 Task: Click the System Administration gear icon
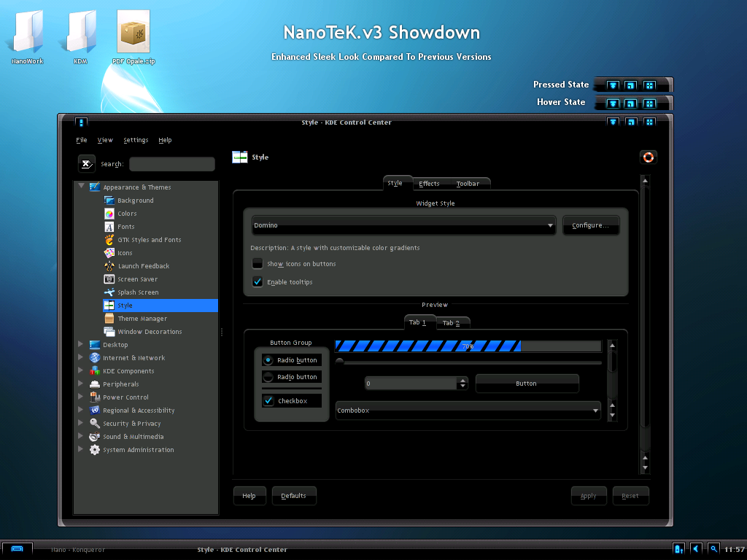(x=94, y=449)
